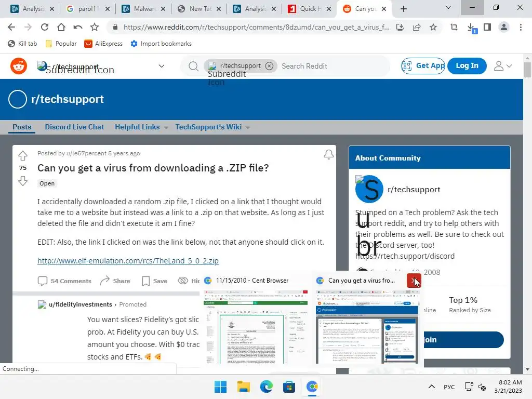Click the share page icon in address bar
Screen dimensions: 532x399
coord(417,27)
